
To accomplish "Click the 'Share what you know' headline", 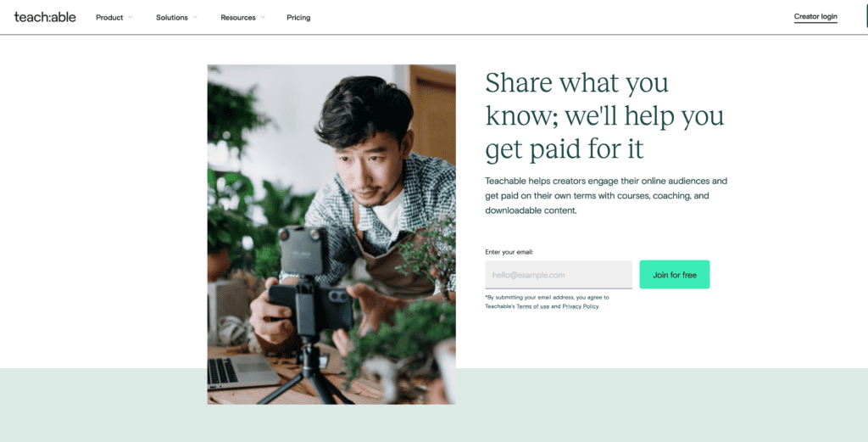I will click(x=604, y=115).
